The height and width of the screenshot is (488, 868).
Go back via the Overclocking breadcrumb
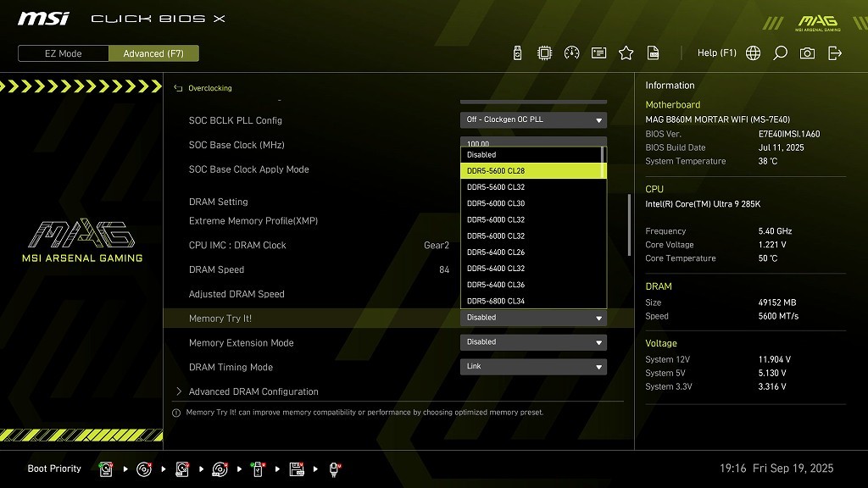[x=209, y=88]
